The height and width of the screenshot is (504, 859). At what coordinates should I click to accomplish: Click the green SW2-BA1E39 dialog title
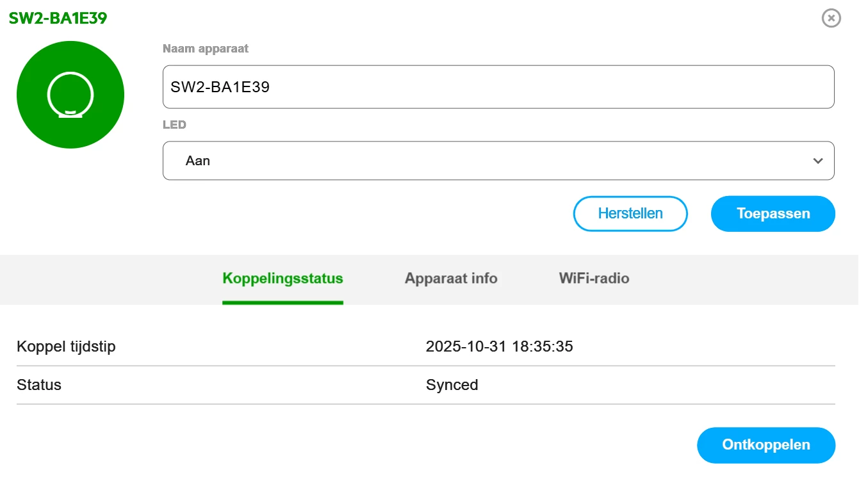click(x=58, y=19)
